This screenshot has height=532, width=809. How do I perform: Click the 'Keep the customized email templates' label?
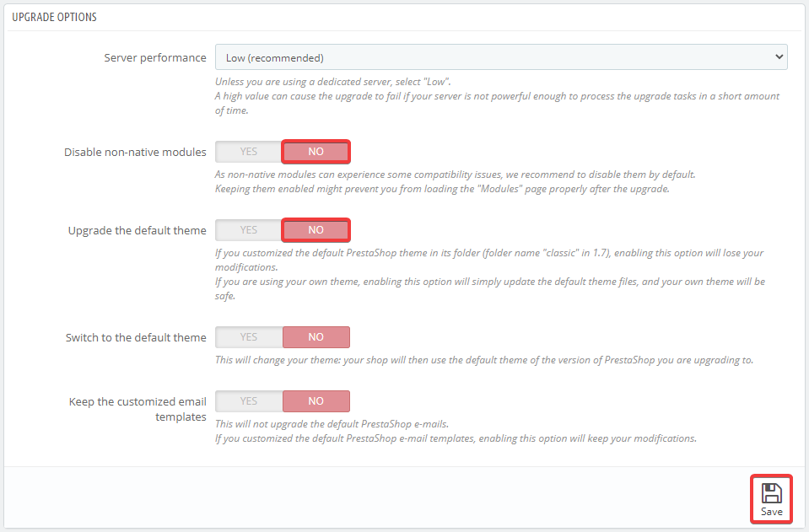pyautogui.click(x=138, y=409)
